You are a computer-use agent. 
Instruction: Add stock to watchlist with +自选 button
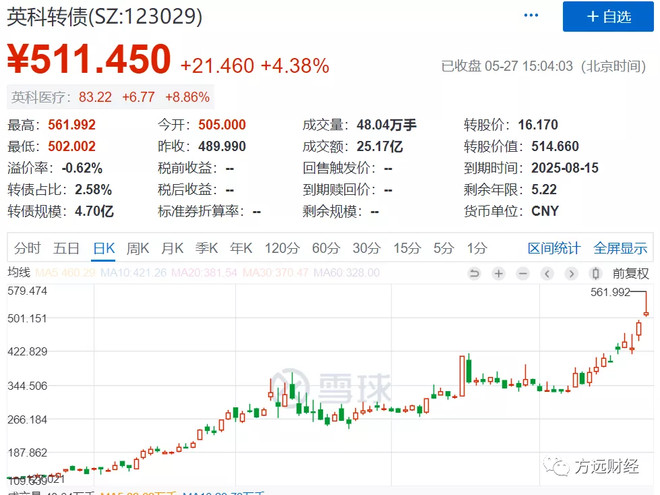point(608,16)
